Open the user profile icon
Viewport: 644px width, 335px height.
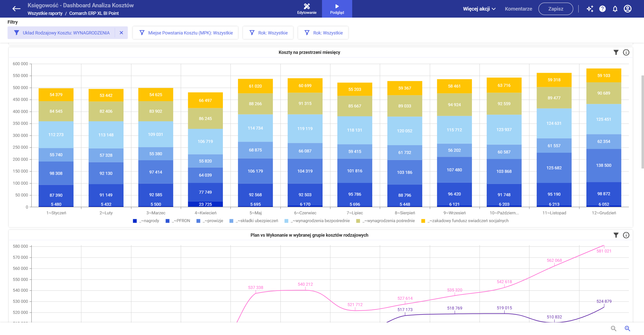628,9
